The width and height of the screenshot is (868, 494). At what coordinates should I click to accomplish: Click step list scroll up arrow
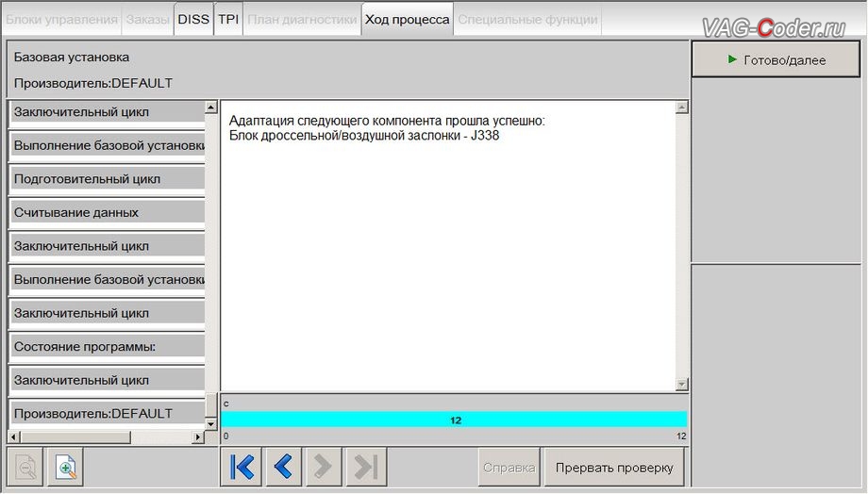click(211, 107)
